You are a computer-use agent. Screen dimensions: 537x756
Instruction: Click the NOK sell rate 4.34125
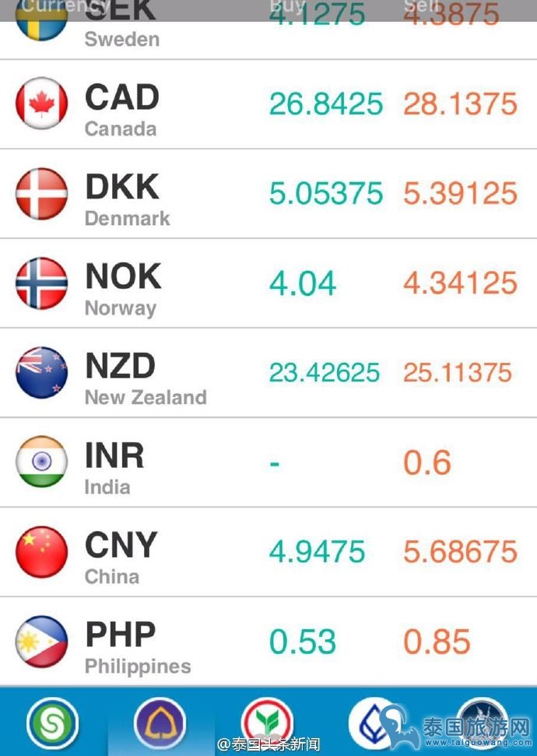pos(461,283)
